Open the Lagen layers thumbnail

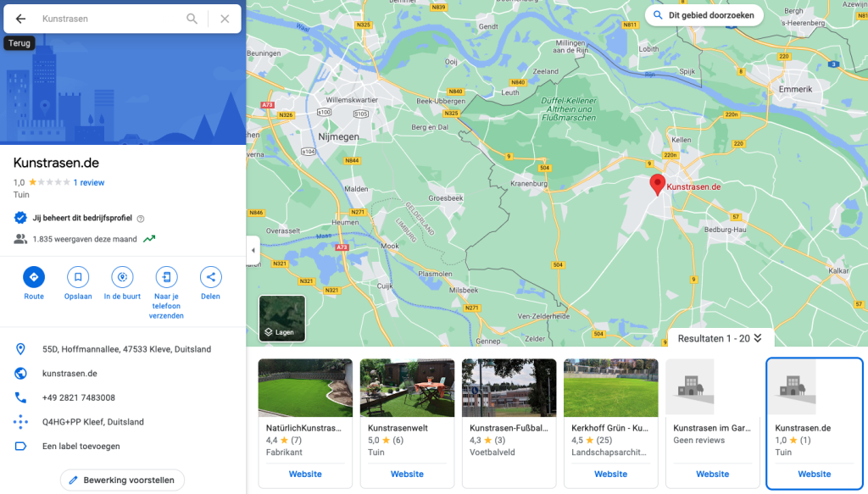pos(281,318)
